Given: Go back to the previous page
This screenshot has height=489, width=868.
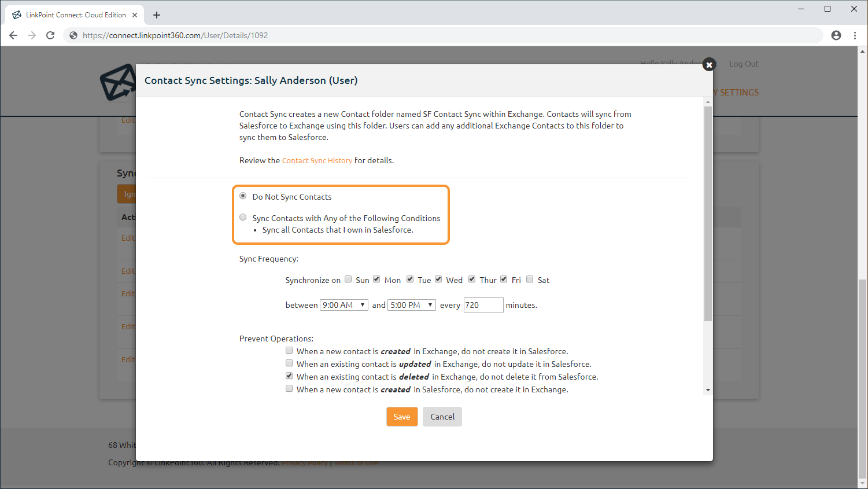Looking at the screenshot, I should point(13,35).
